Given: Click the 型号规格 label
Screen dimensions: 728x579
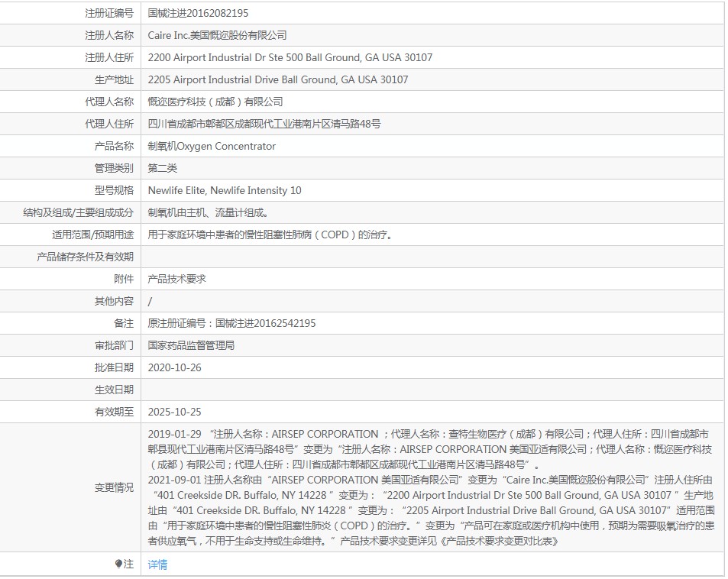Looking at the screenshot, I should tap(115, 190).
